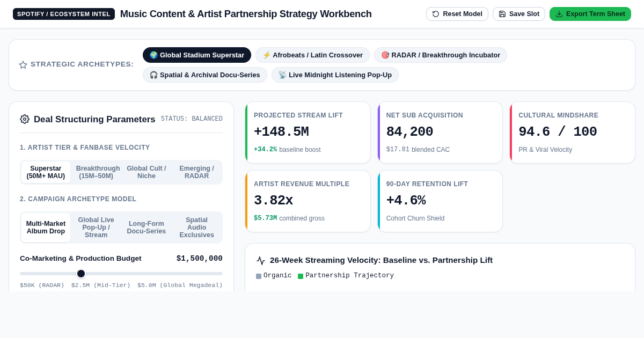Click the Export Term Sheet download icon
The width and height of the screenshot is (644, 338).
click(x=559, y=14)
